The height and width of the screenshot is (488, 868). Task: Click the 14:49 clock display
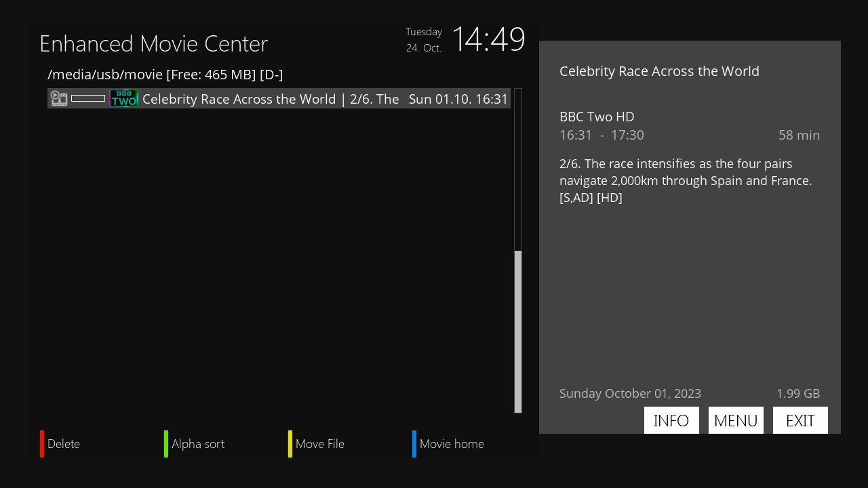(489, 39)
